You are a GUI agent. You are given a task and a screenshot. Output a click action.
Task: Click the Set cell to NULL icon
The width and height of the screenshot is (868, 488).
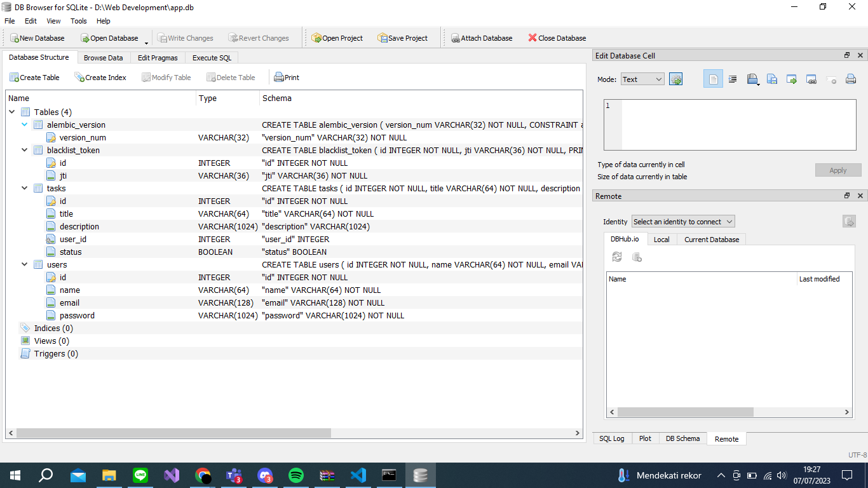coord(831,79)
